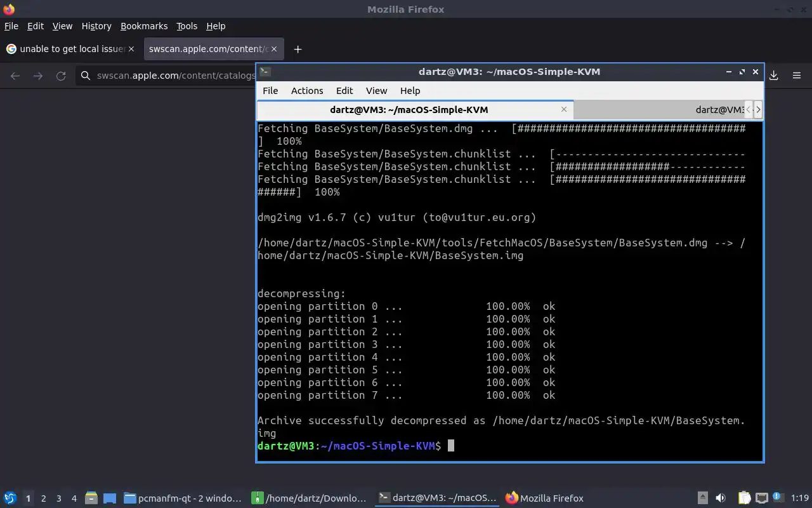
Task: Open the Firefox hamburger application menu
Action: click(x=797, y=76)
